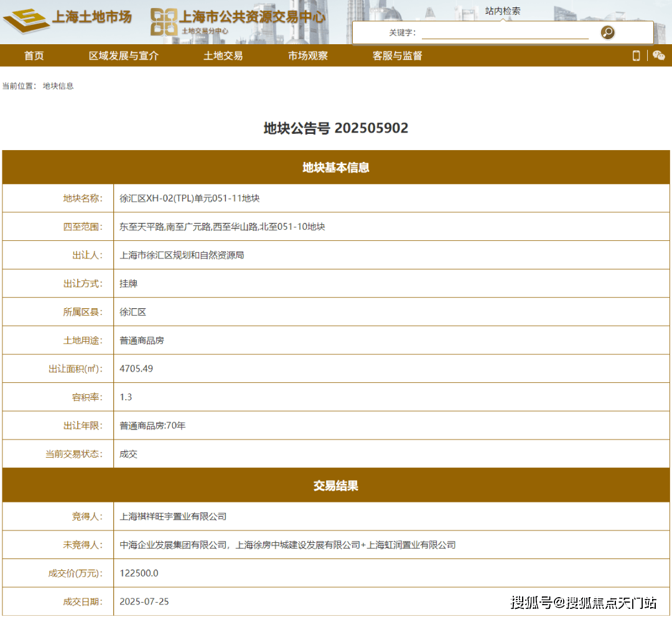Click the 地块基本信息 section header

pyautogui.click(x=336, y=167)
